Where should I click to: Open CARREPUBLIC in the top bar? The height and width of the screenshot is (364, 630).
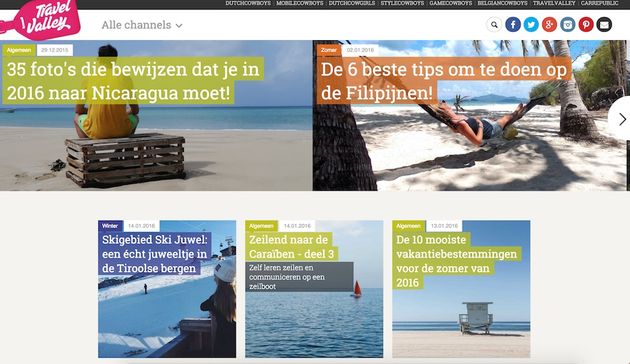point(599,3)
